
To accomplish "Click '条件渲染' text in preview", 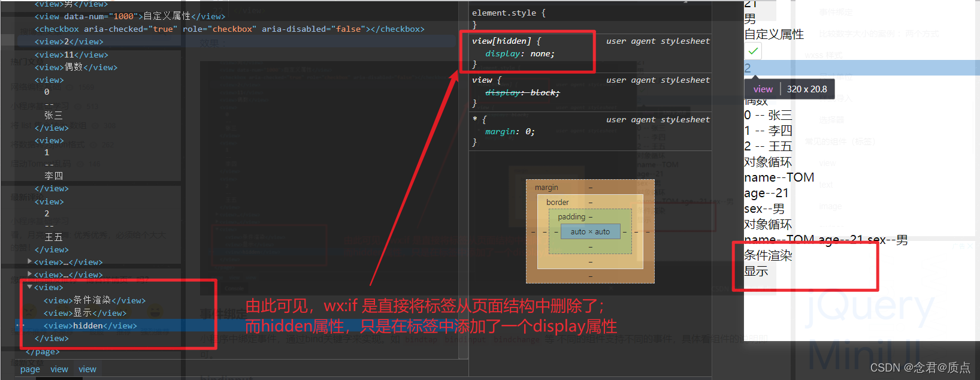I will [768, 255].
